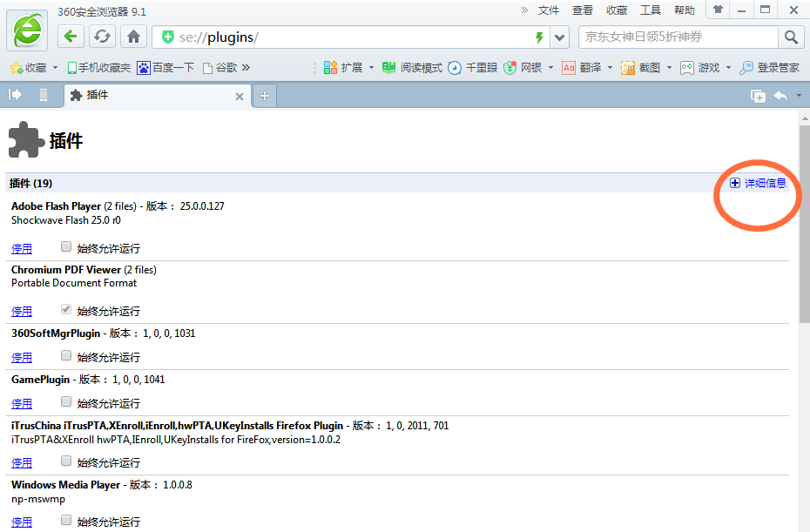Click the mobile phone icon in tab bar
Screen dimensions: 810x532
click(44, 95)
